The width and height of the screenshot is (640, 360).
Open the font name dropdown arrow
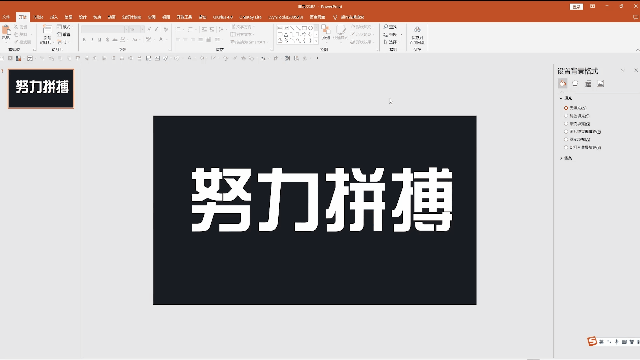(x=127, y=29)
